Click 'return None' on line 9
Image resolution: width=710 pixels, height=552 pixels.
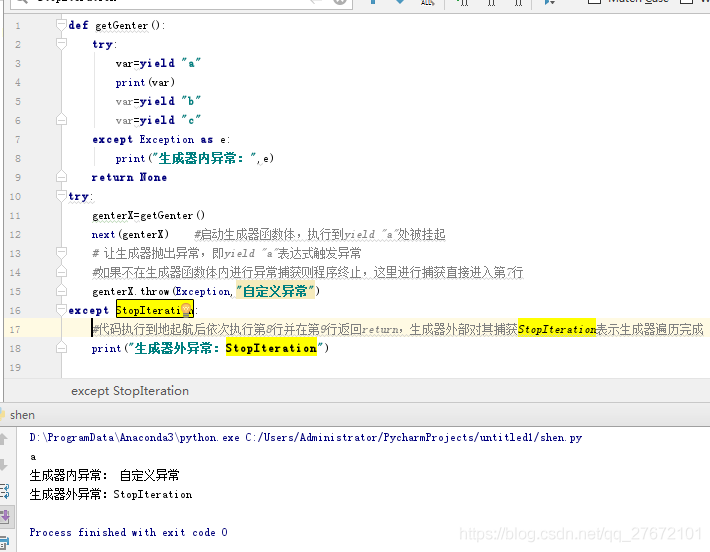(129, 177)
